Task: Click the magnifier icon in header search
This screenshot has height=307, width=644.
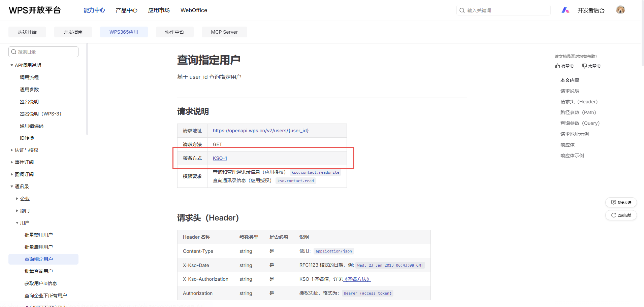Action: click(462, 10)
